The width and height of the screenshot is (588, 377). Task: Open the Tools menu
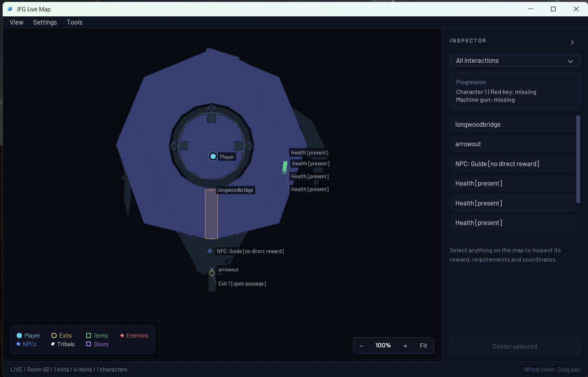pyautogui.click(x=75, y=22)
